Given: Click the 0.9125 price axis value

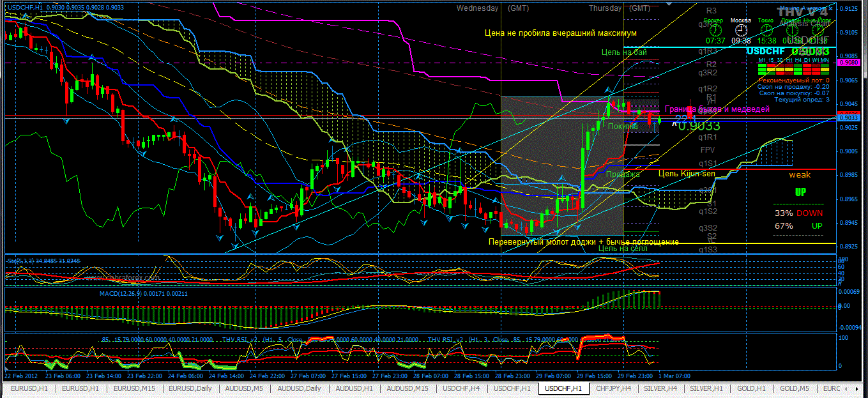Looking at the screenshot, I should click(848, 8).
